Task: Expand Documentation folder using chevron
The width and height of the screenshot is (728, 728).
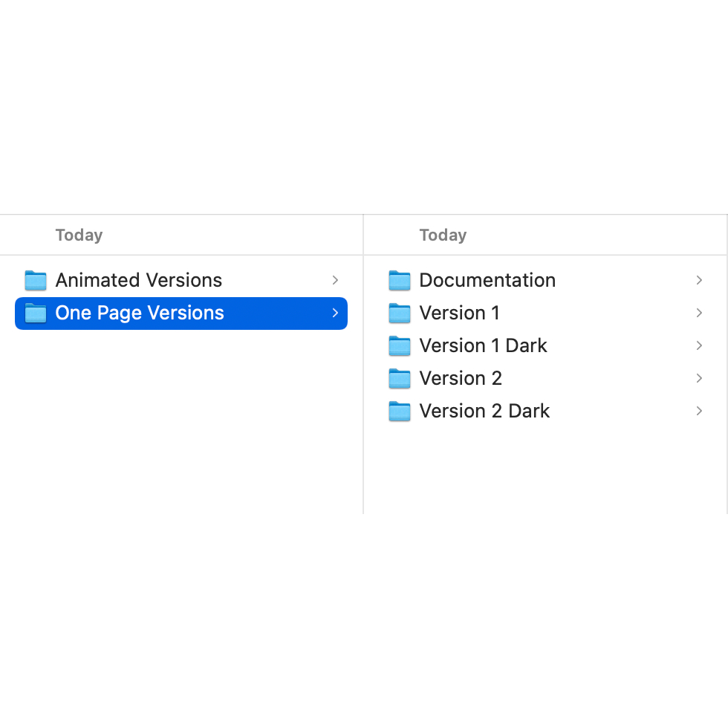Action: [x=699, y=280]
